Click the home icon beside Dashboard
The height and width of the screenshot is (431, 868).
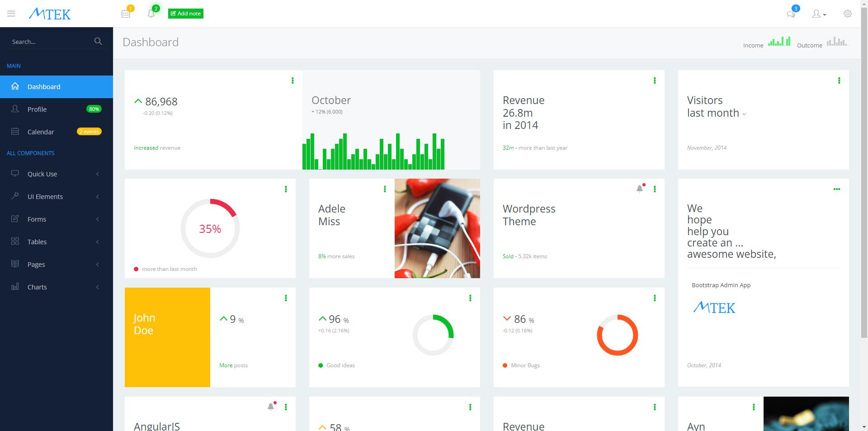15,86
